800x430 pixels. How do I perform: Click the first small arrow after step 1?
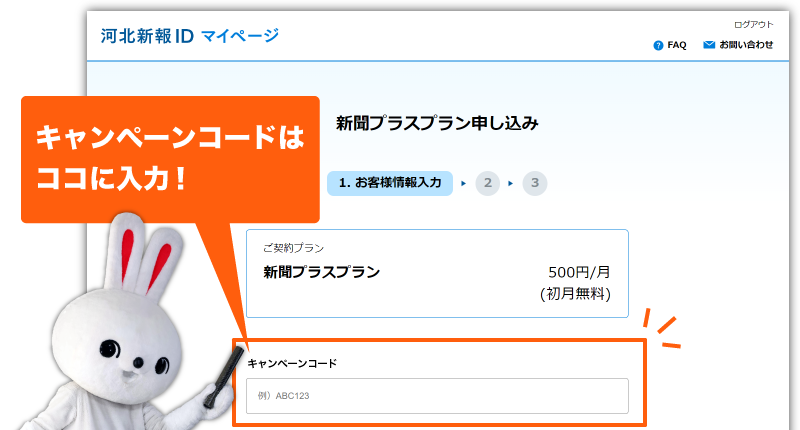464,183
